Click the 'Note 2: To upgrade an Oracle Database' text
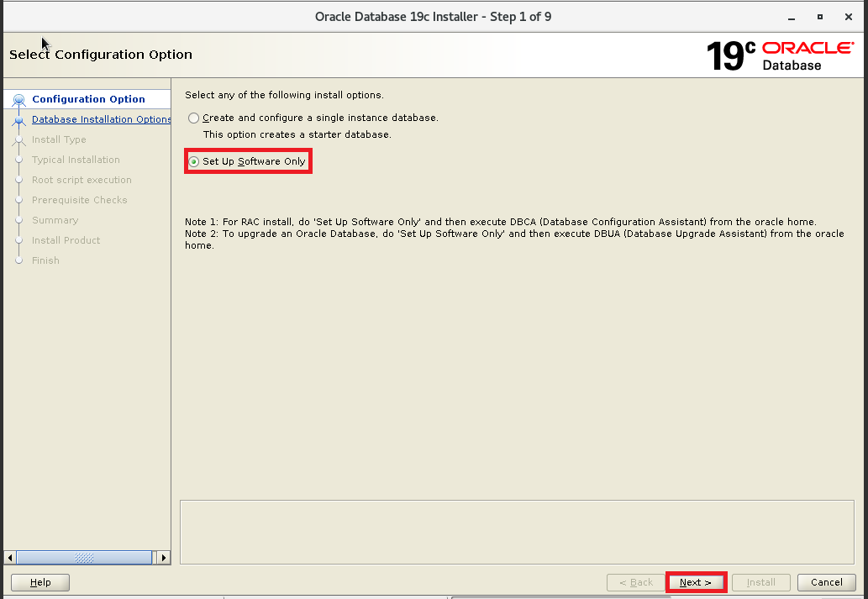This screenshot has width=868, height=599. click(x=514, y=239)
